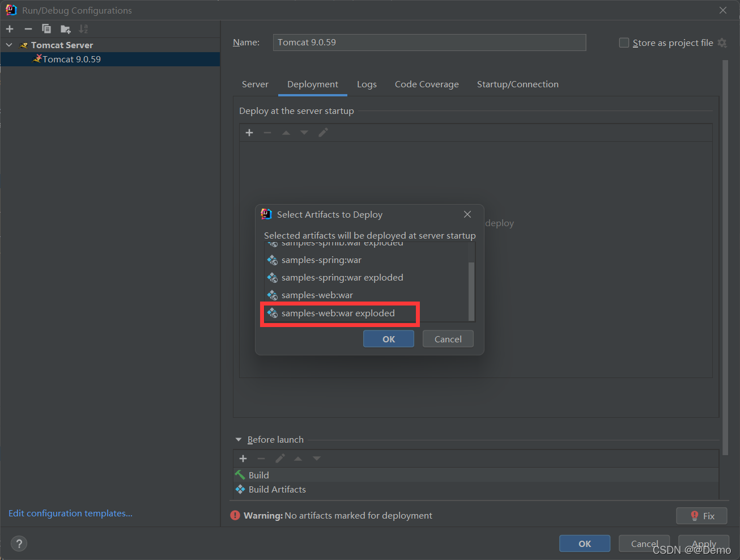Close the Run/Debug Configurations window
740x560 pixels.
pyautogui.click(x=723, y=10)
